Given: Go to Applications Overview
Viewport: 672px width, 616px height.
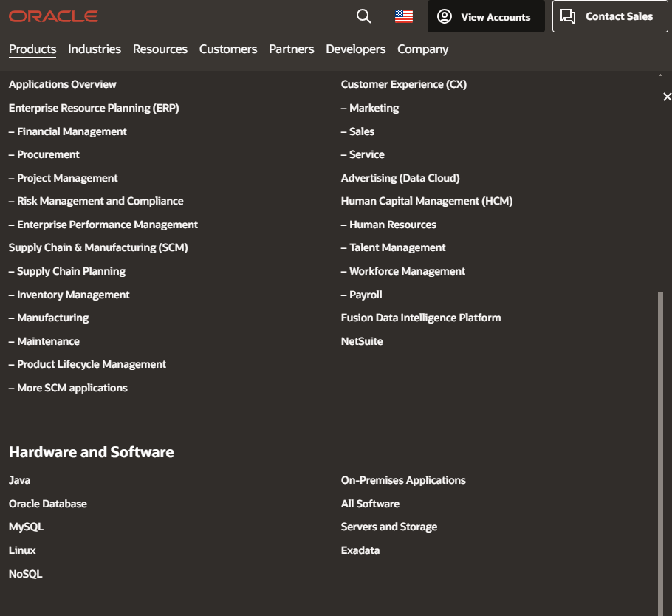Looking at the screenshot, I should 63,84.
